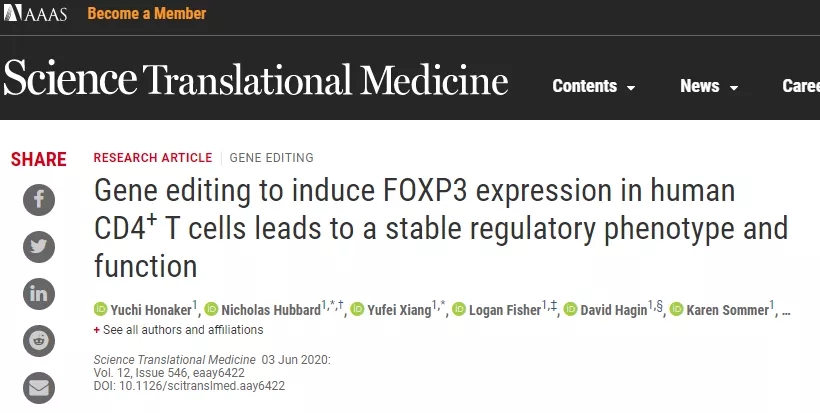Open ORCID icon beside Nicholas Hubbard
This screenshot has height=413, width=820.
click(211, 310)
